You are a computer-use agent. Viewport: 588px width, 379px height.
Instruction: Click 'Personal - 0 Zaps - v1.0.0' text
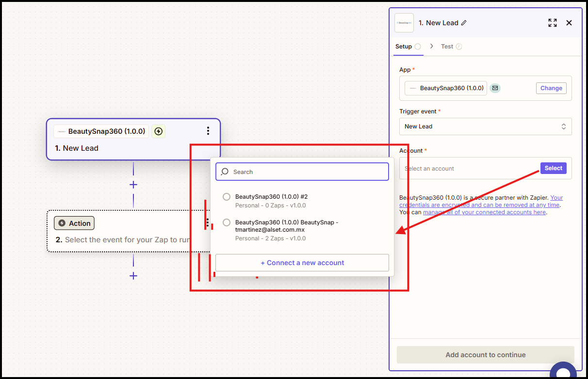tap(270, 205)
